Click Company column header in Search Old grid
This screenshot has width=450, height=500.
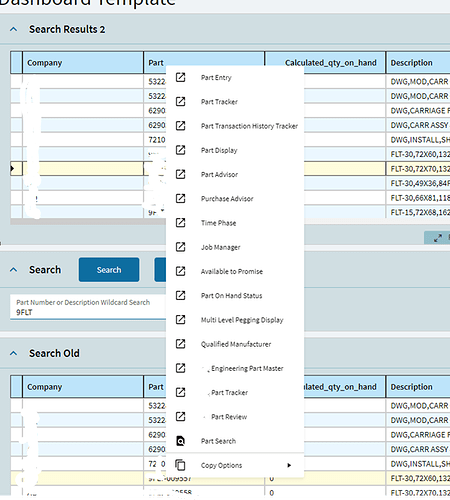click(83, 387)
